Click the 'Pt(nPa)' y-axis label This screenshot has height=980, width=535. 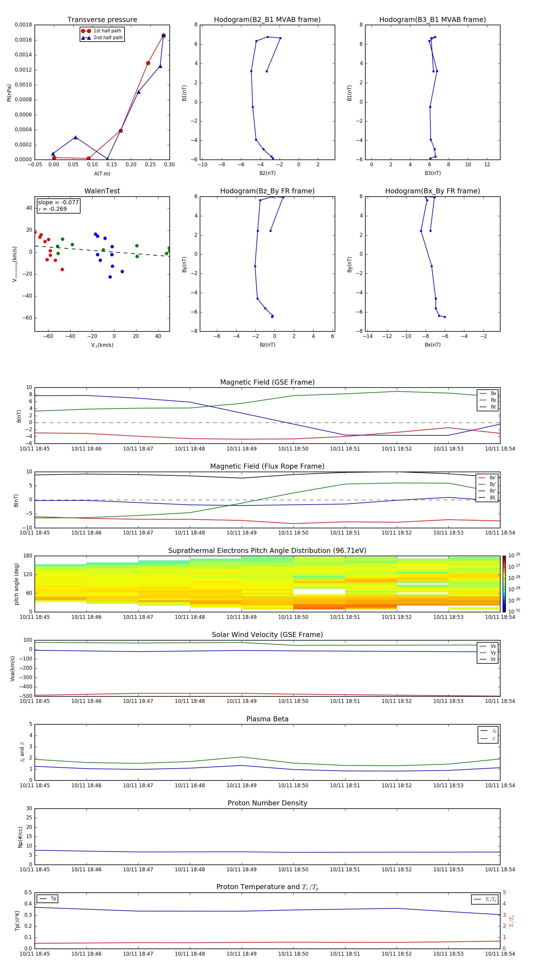9,93
